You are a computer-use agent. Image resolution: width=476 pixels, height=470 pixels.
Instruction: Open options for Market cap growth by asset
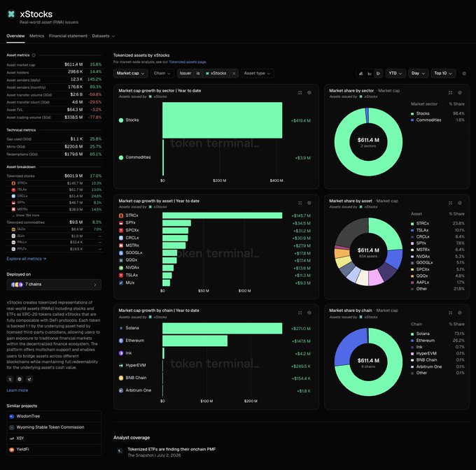(309, 203)
